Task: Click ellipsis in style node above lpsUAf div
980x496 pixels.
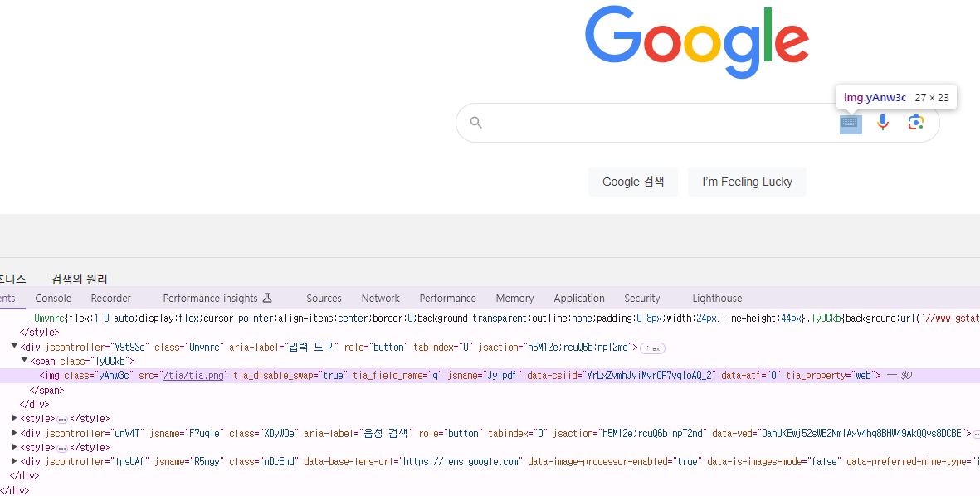Action: tap(62, 449)
